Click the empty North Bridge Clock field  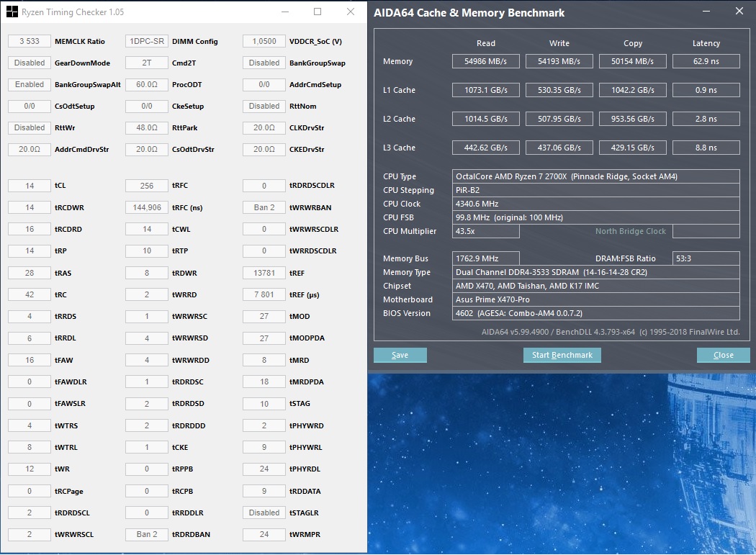[x=706, y=231]
